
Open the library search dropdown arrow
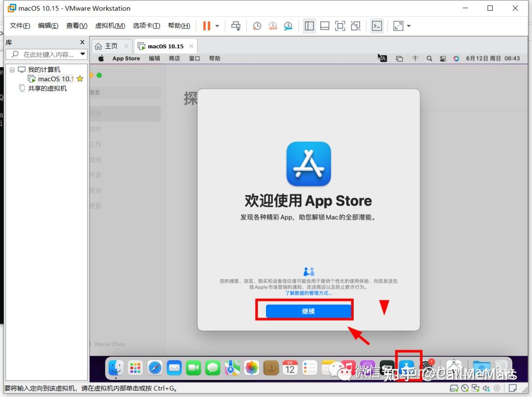coord(82,54)
